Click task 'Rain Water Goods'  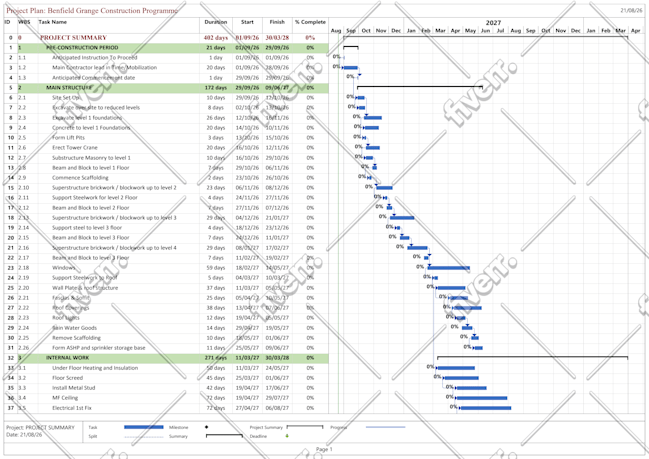[75, 328]
